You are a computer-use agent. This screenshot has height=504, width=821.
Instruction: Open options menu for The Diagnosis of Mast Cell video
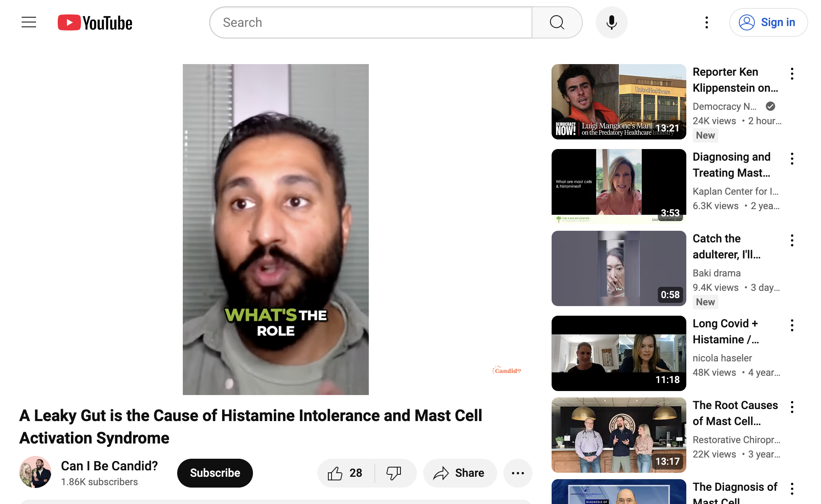pos(792,489)
